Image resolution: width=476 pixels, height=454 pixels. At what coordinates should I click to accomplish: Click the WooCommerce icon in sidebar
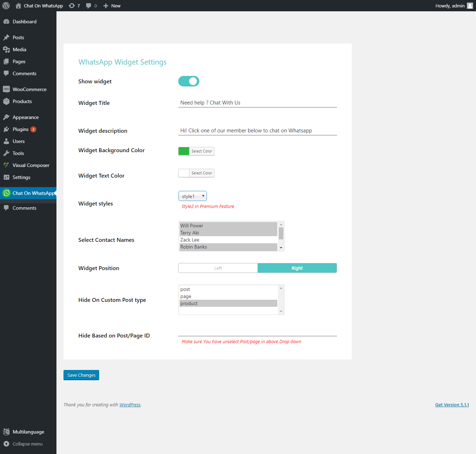pos(6,89)
